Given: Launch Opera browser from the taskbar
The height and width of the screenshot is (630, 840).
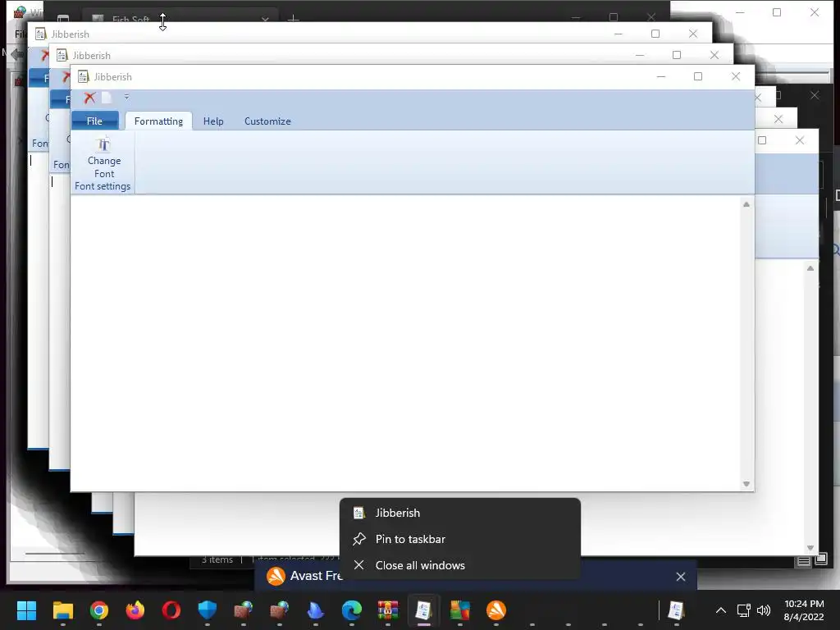Looking at the screenshot, I should coord(171,610).
